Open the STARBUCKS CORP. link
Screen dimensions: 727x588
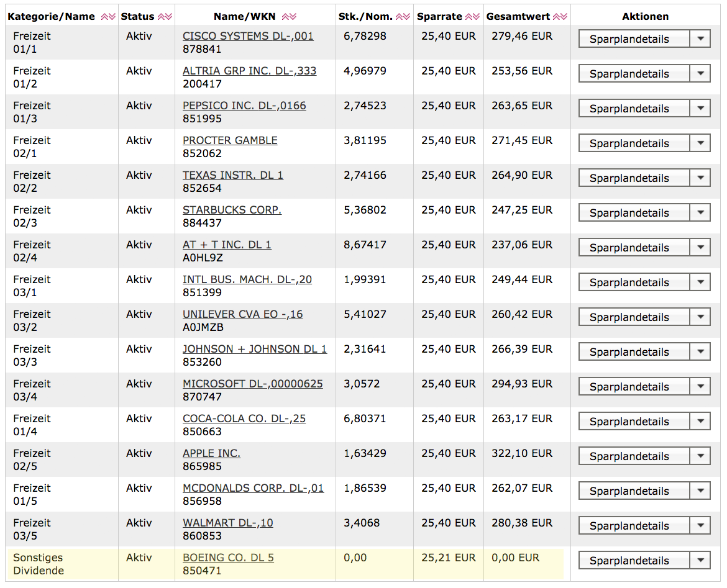(x=232, y=210)
